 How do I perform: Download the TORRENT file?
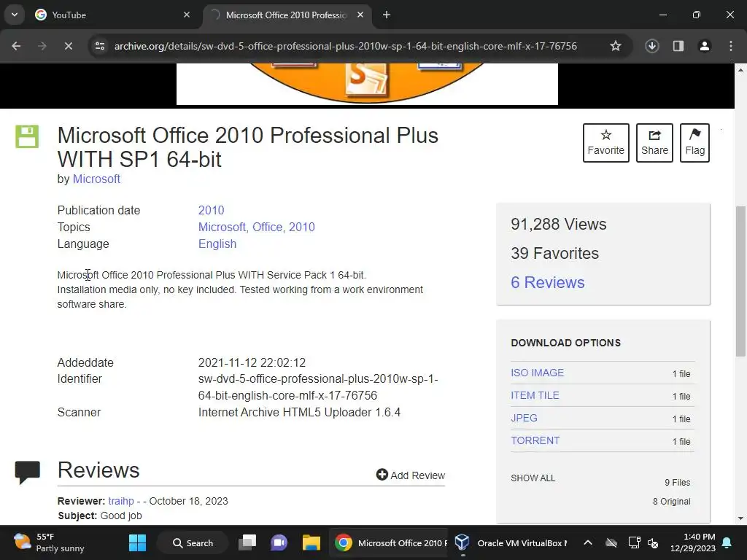click(535, 441)
